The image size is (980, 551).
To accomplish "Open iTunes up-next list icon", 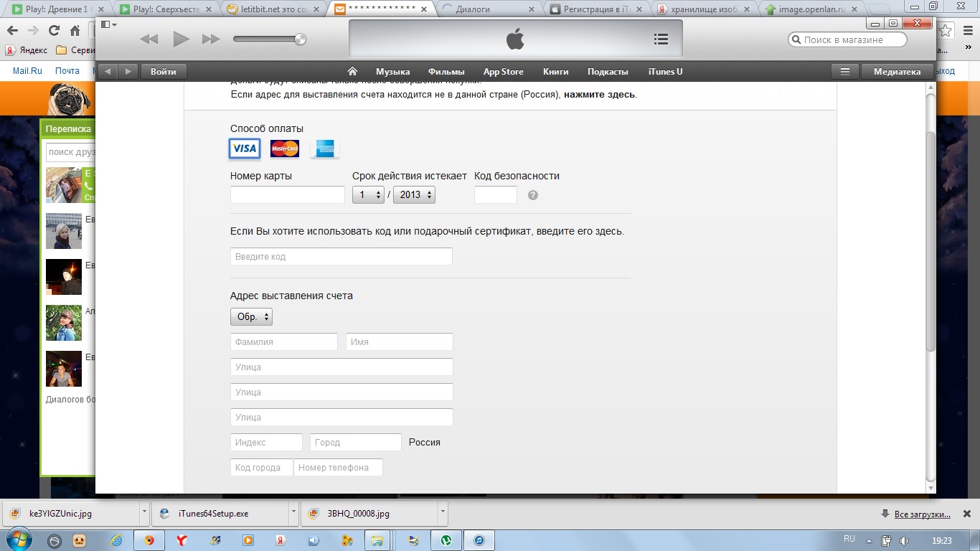I will [x=661, y=39].
